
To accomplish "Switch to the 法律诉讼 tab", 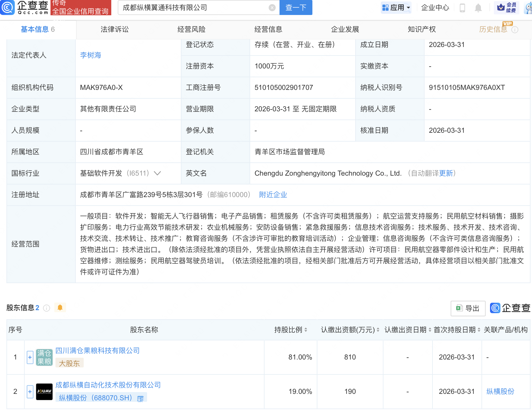I will tap(114, 29).
